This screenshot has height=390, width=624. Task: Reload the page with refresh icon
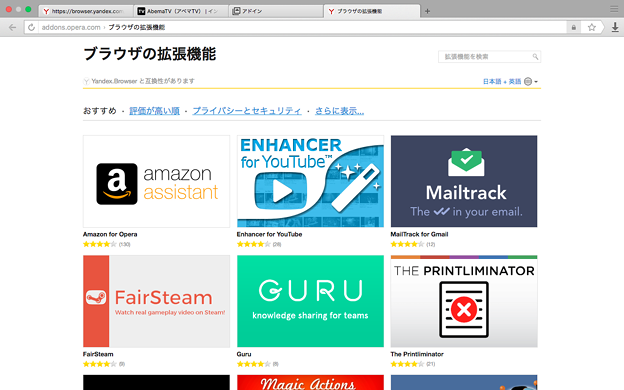point(31,27)
